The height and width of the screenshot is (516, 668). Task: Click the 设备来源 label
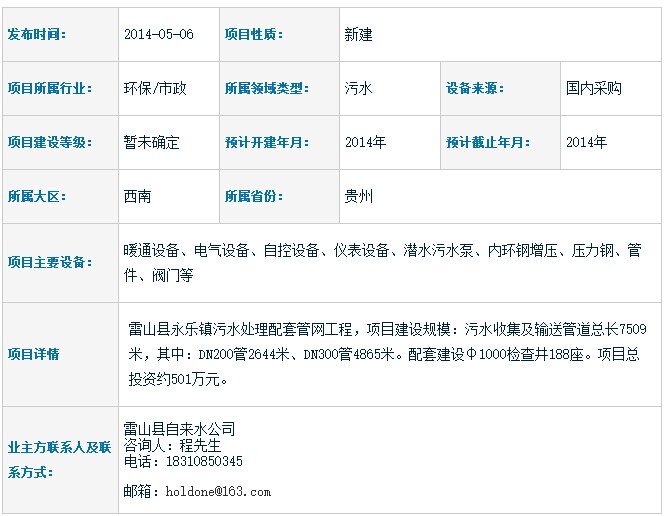(x=478, y=88)
